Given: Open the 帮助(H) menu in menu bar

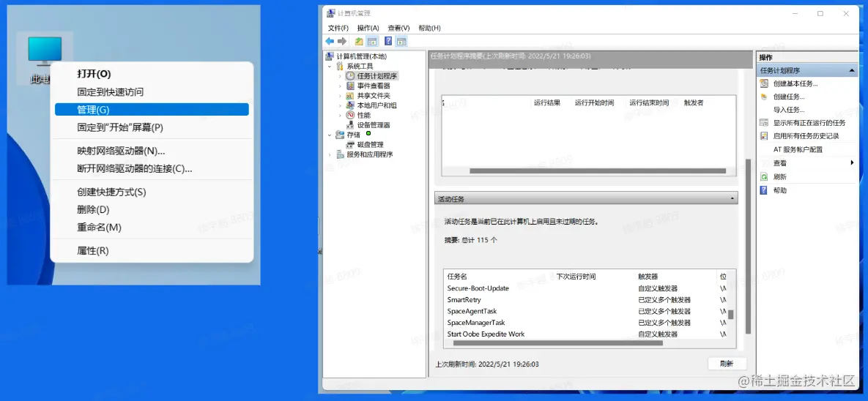Looking at the screenshot, I should 429,29.
